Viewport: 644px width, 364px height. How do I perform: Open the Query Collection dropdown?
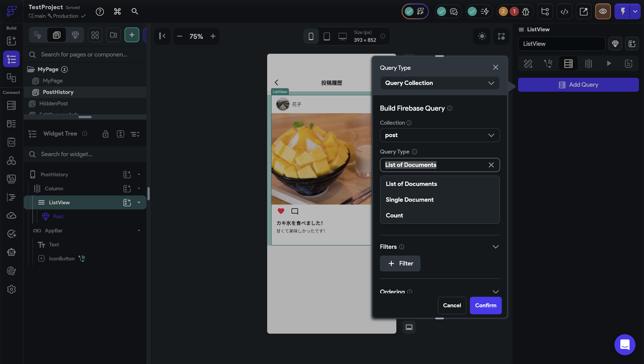coord(439,83)
